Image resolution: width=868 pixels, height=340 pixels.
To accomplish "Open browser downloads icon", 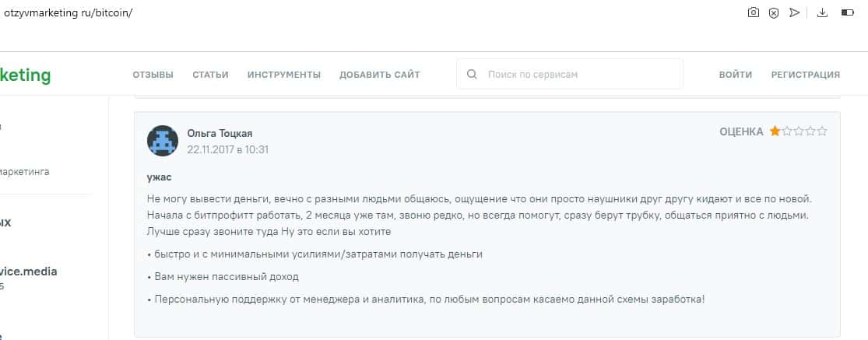I will (822, 12).
